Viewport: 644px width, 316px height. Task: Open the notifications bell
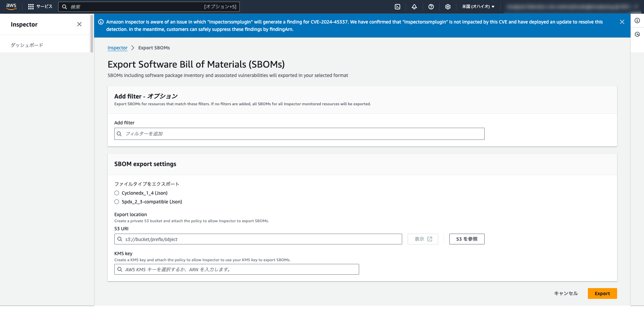(414, 6)
